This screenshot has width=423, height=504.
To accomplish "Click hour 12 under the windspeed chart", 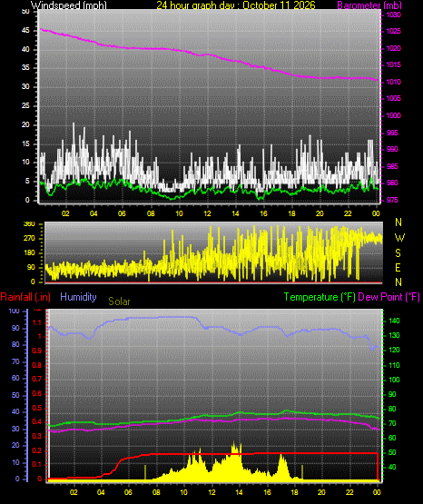I will [208, 213].
